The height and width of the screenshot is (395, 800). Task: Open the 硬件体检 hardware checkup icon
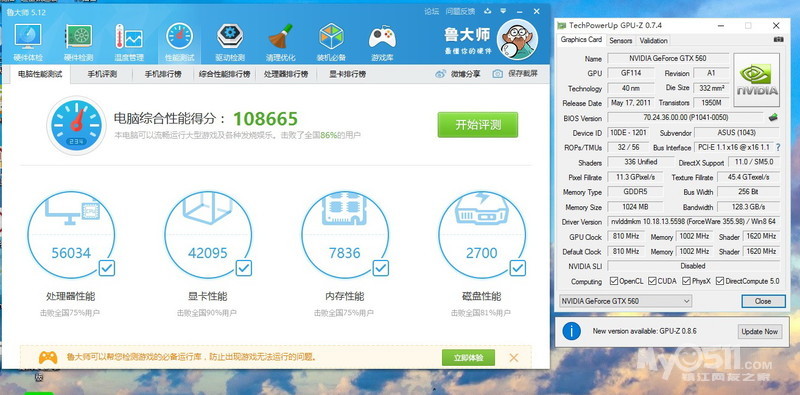pos(28,37)
